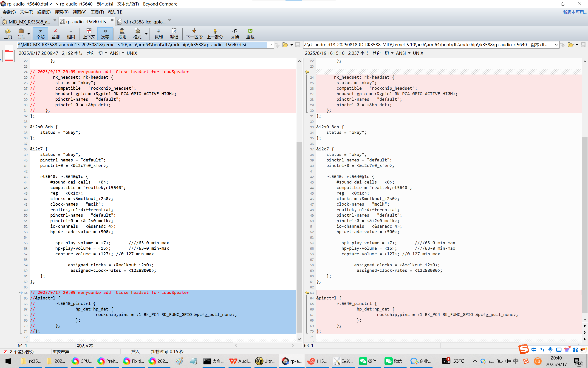Click the &i2c7 line in left pane
Viewport: 588px width, 368px height.
[39, 149]
